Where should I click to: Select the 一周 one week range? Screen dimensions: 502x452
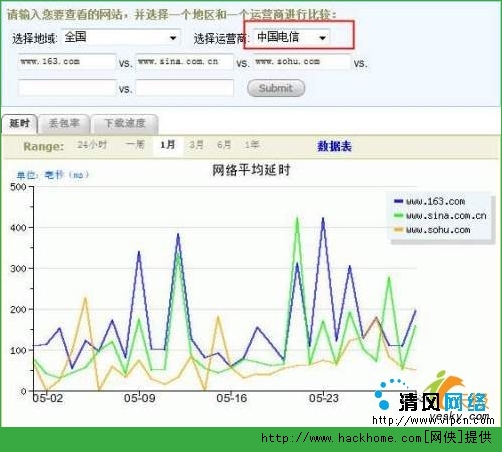point(135,145)
